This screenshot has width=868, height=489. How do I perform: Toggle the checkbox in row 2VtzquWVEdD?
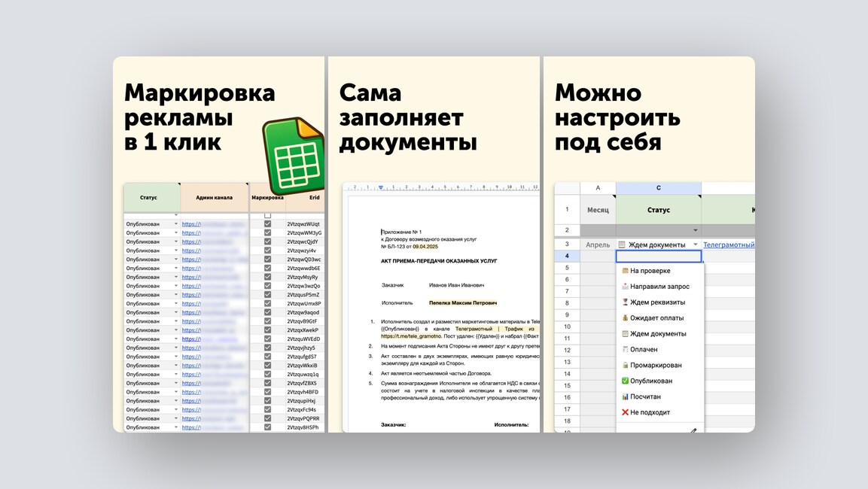[x=267, y=339]
